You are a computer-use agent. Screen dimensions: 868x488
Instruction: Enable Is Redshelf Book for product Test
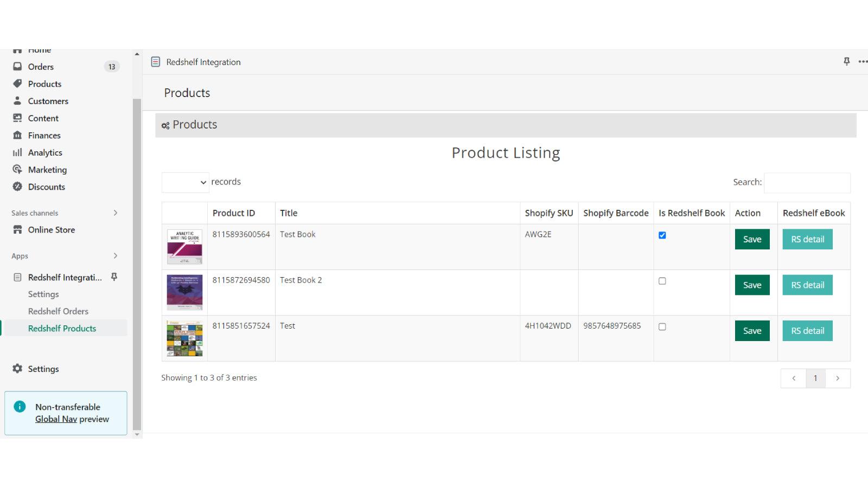662,326
